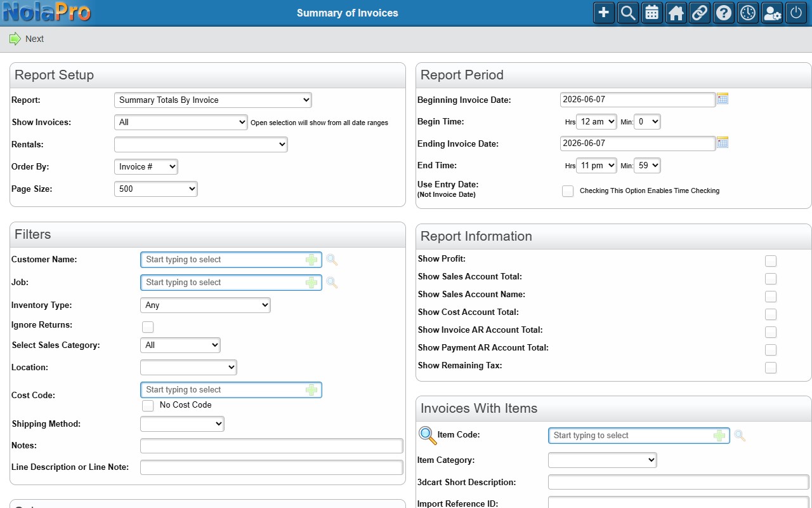Click the clock icon in header
This screenshot has width=812, height=508.
pos(748,13)
